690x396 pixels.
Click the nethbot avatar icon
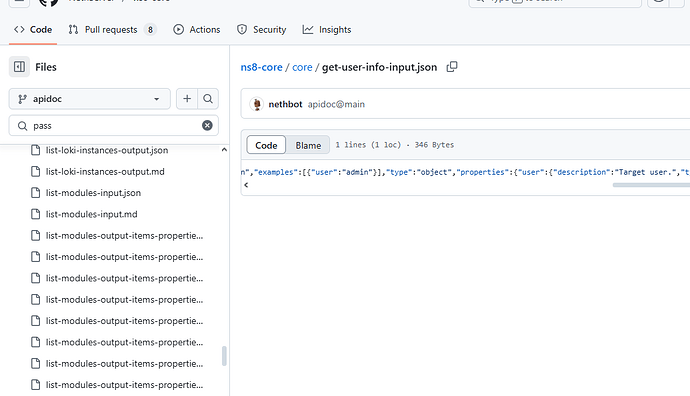coord(257,104)
